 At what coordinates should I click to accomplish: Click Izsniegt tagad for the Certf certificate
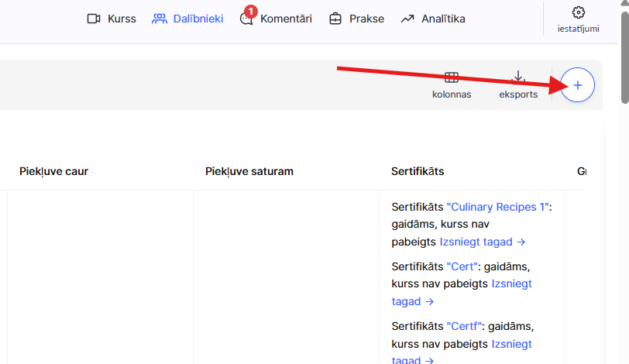pos(511,344)
